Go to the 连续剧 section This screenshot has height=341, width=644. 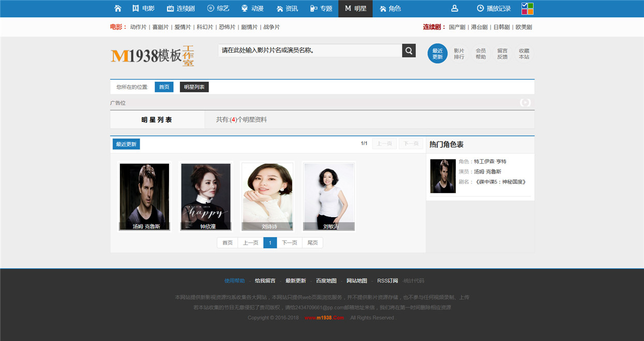181,8
